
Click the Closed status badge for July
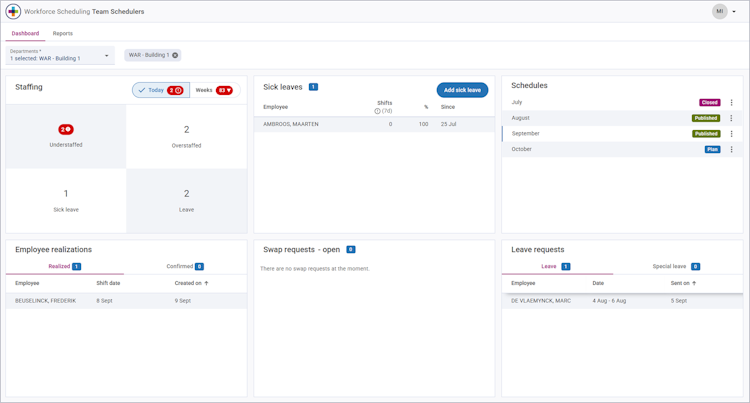click(x=710, y=102)
